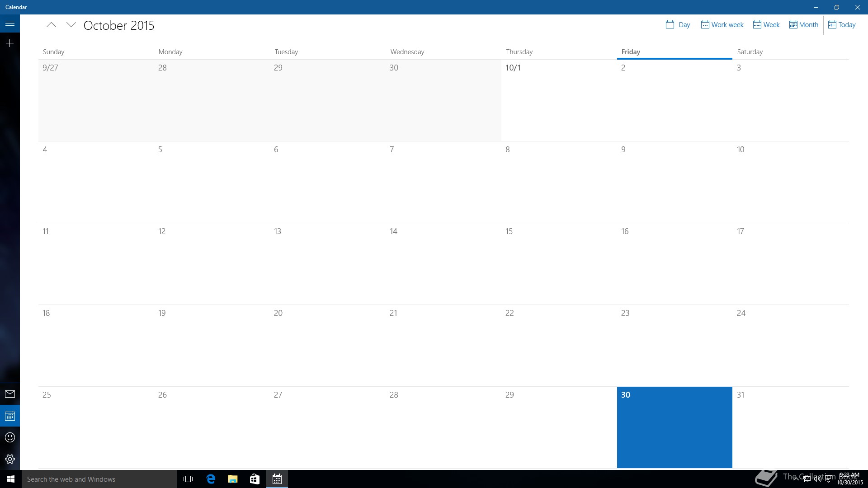
Task: Select October 4 cell
Action: point(96,182)
